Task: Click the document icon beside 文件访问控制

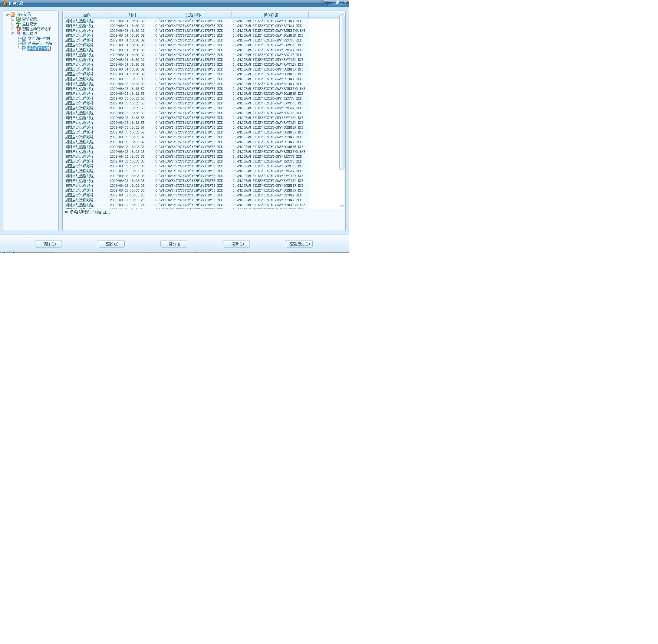Action: pos(24,38)
